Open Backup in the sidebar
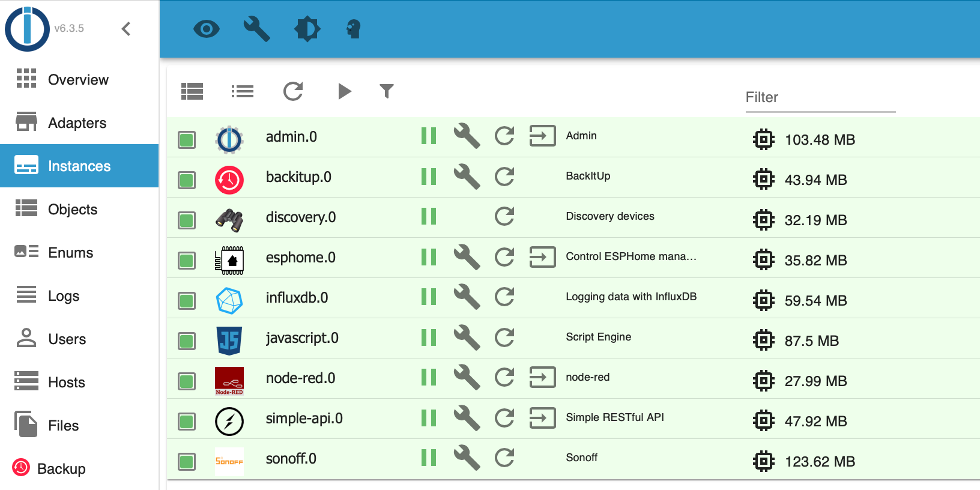 [79, 468]
